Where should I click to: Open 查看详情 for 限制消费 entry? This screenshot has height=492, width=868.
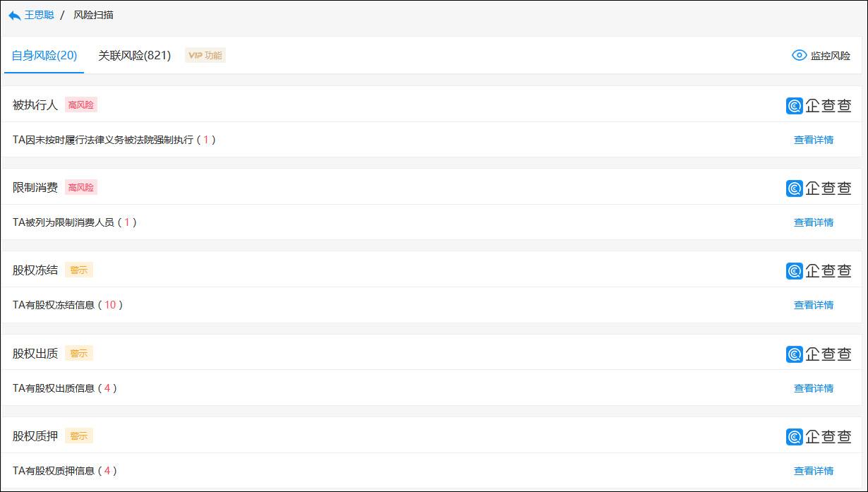(813, 222)
